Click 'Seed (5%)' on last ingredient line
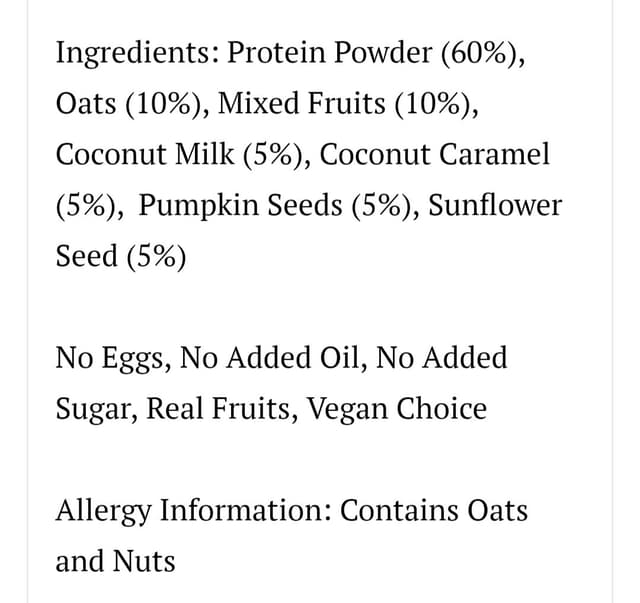640x603 pixels. 121,256
